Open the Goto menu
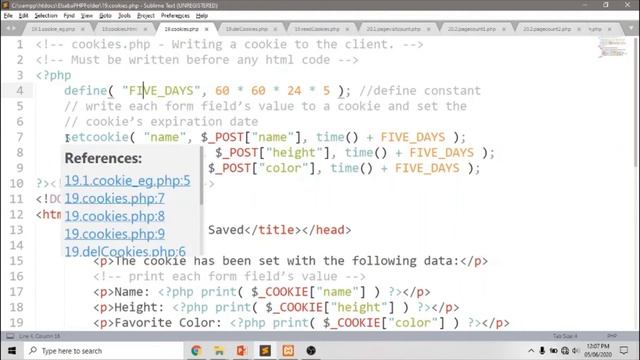The image size is (640, 360). pyautogui.click(x=105, y=16)
